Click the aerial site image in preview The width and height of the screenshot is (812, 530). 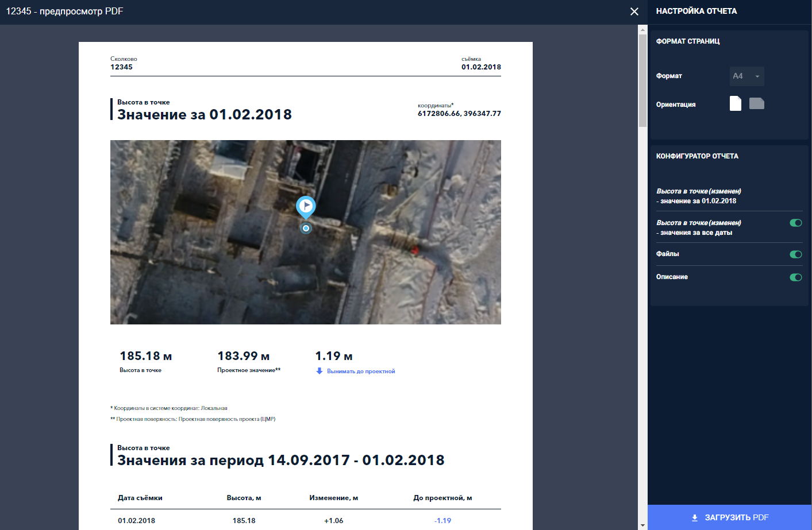coord(402,276)
